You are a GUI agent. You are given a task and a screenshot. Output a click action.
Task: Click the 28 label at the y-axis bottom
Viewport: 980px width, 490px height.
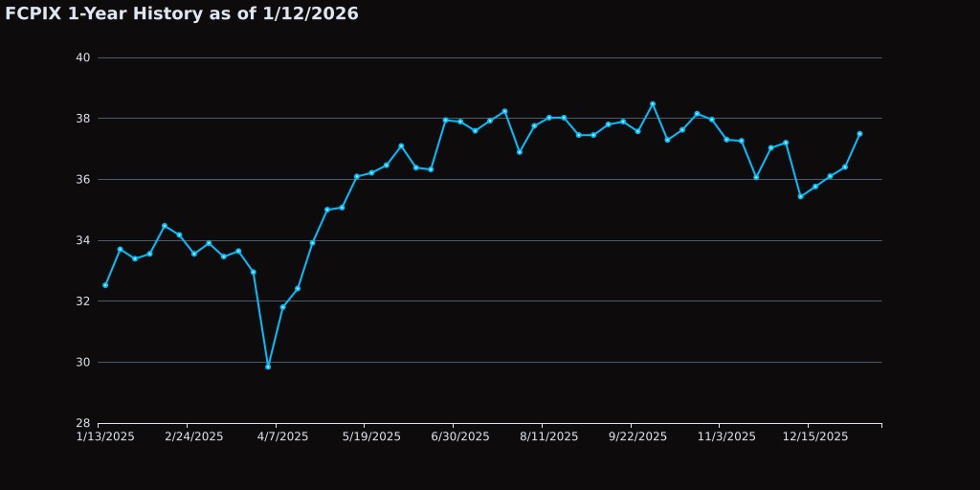[x=83, y=423]
